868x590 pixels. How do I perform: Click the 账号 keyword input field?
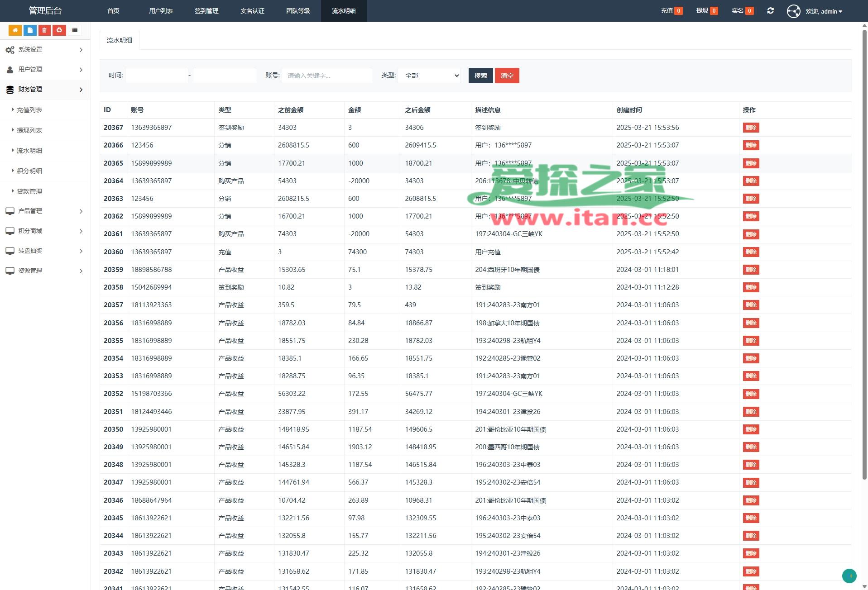[x=326, y=76]
